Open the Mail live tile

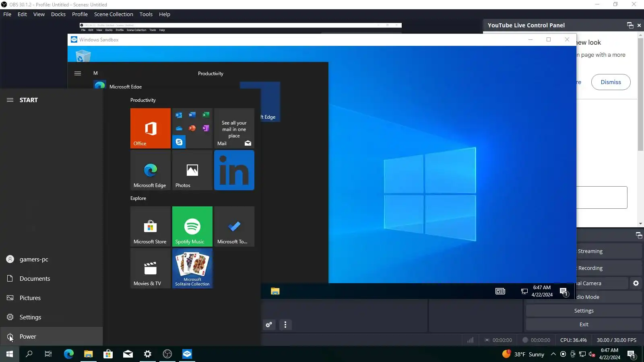234,128
